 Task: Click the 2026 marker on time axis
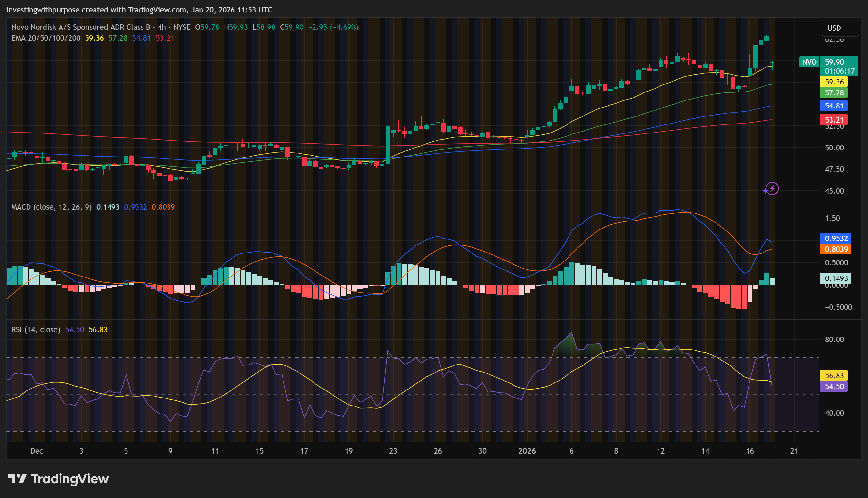(x=527, y=451)
